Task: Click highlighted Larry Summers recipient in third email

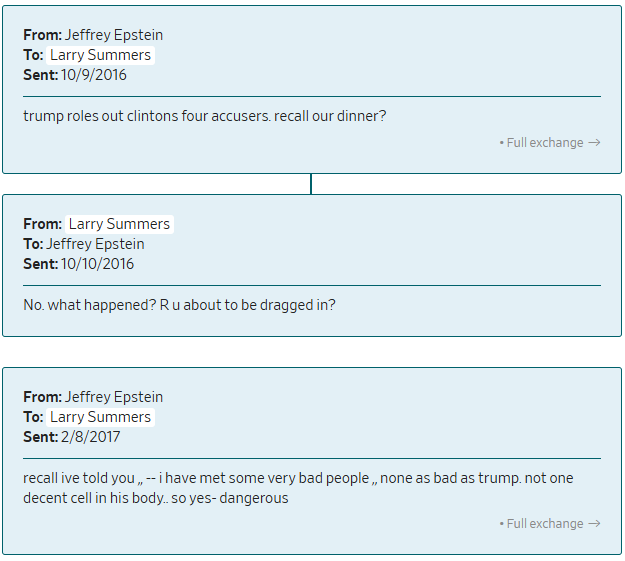Action: (x=100, y=417)
